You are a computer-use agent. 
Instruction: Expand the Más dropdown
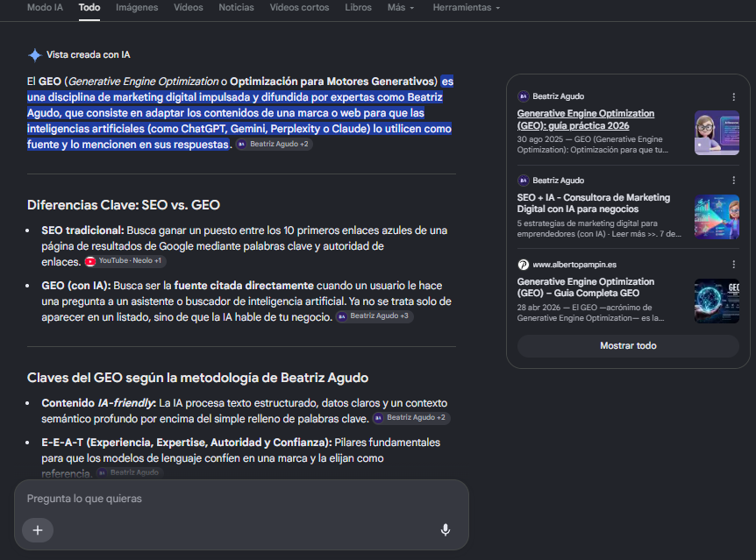coord(401,8)
